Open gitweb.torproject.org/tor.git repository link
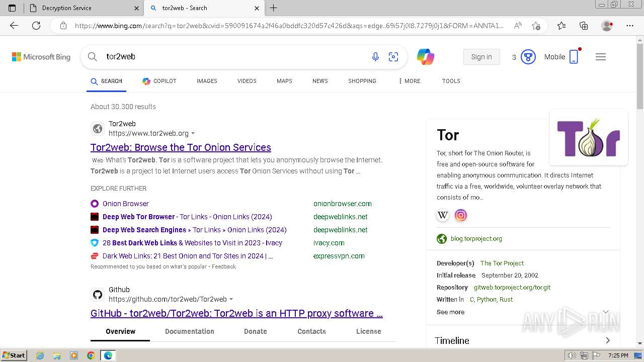This screenshot has height=362, width=644. click(x=512, y=287)
